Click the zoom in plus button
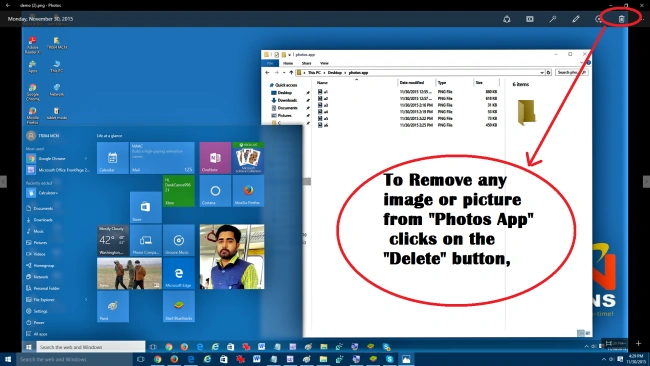The height and width of the screenshot is (366, 650). click(638, 343)
